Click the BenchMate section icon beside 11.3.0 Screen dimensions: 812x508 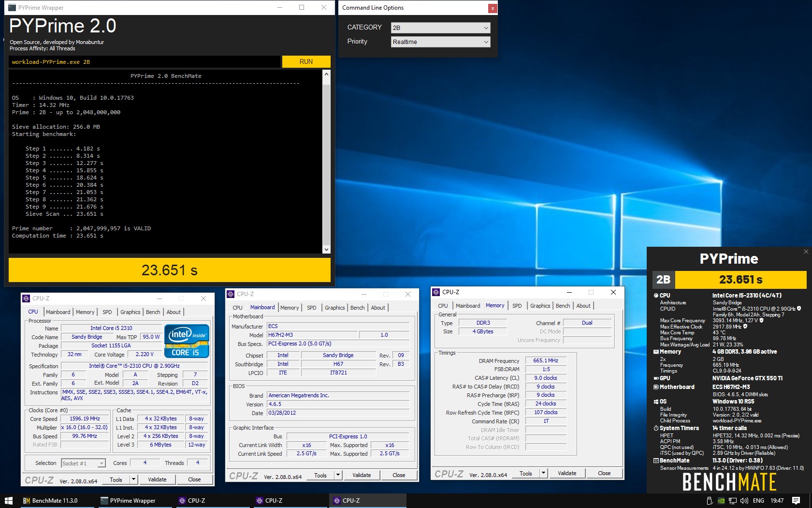[x=656, y=461]
